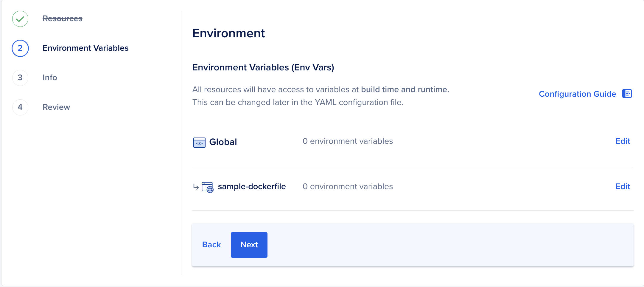Screen dimensions: 644x287
Task: Click the Global code window icon
Action: click(x=199, y=143)
